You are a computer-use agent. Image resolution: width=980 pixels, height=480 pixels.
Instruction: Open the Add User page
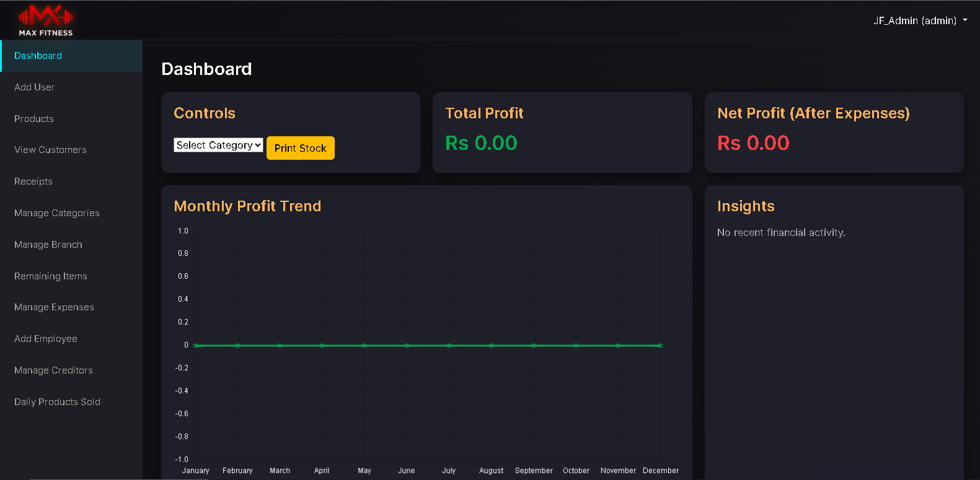pyautogui.click(x=35, y=87)
